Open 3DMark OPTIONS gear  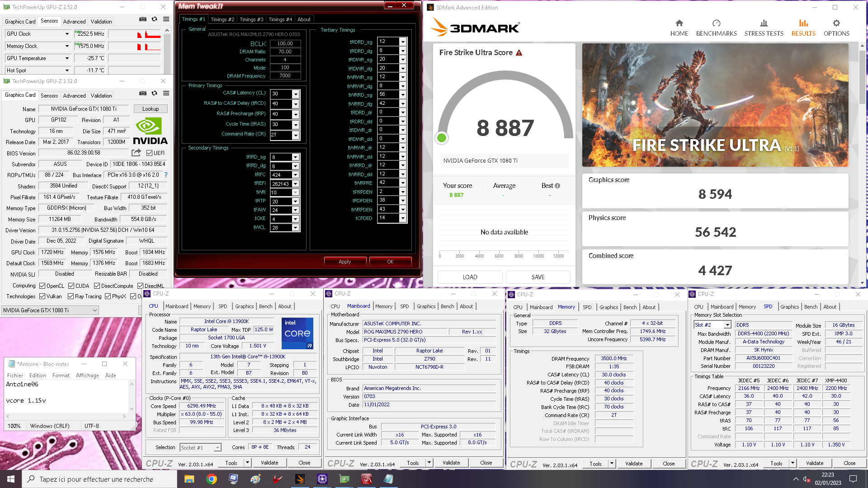(x=836, y=28)
